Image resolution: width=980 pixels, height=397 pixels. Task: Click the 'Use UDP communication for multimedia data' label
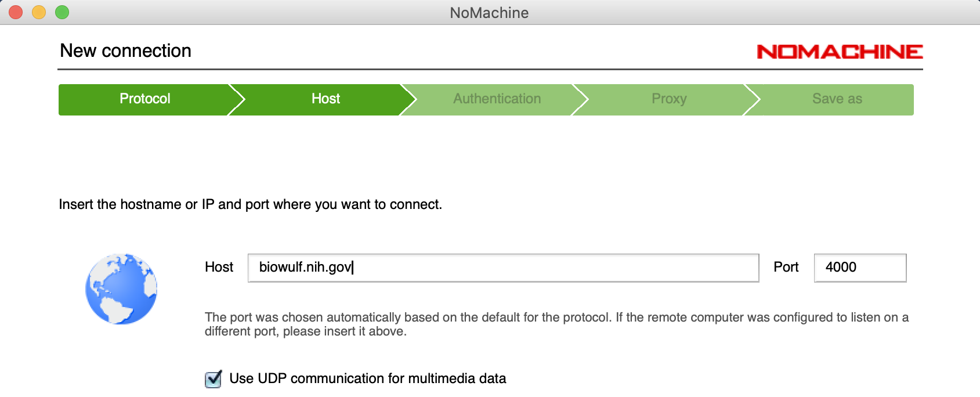pyautogui.click(x=367, y=379)
